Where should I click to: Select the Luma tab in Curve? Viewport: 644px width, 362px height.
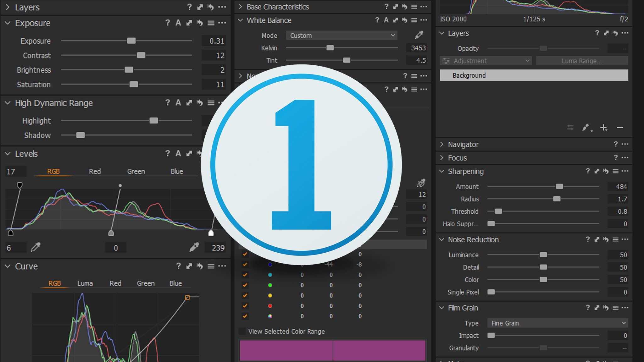pyautogui.click(x=85, y=283)
